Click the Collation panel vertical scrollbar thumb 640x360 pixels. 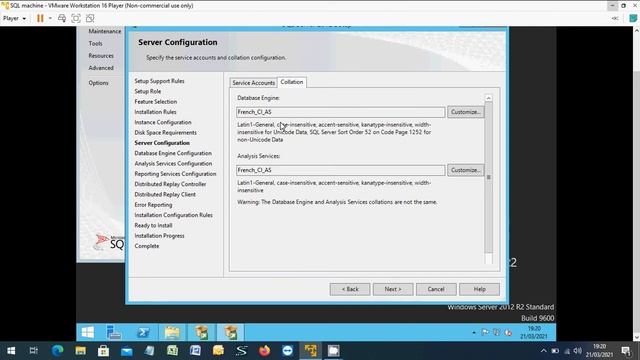[488, 178]
